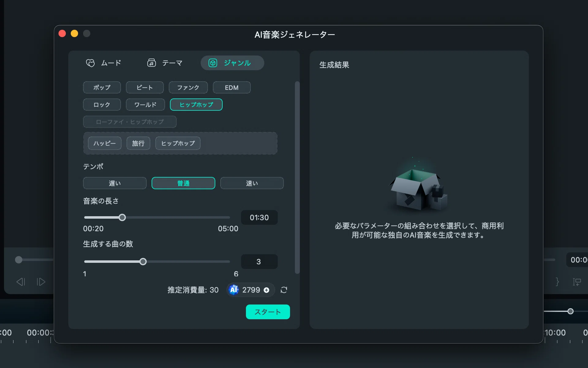This screenshot has width=588, height=368.
Task: Step back one frame in background player
Action: [x=21, y=282]
